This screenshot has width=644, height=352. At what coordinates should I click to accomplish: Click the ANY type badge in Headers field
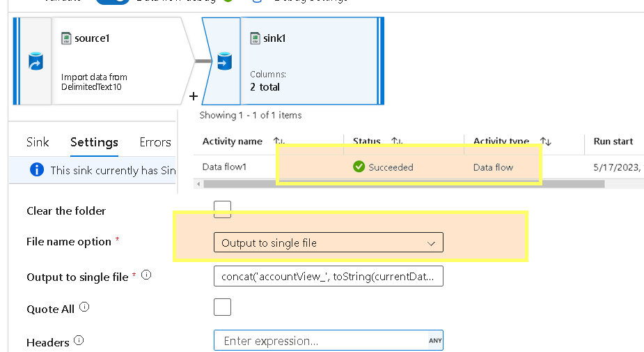click(x=435, y=340)
